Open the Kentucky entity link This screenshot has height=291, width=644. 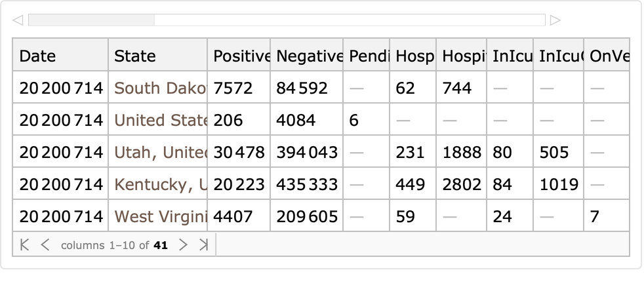point(160,184)
